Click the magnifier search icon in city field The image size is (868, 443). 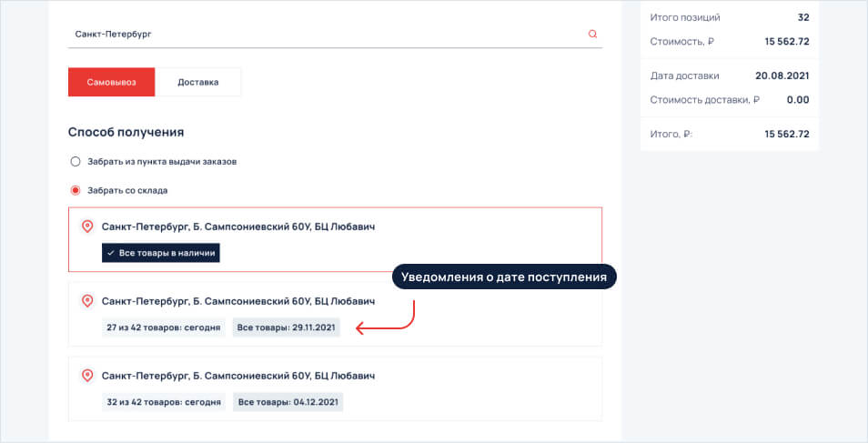pos(592,34)
